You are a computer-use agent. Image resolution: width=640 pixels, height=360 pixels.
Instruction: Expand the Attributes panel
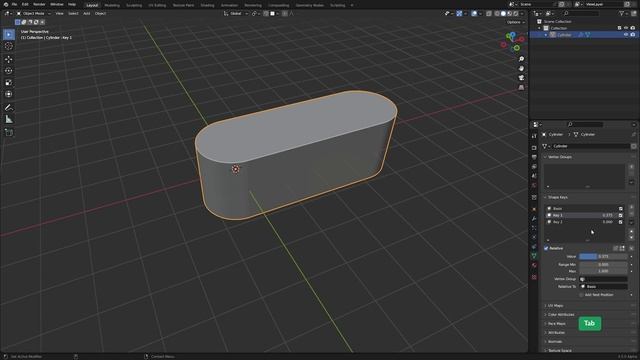tap(556, 332)
